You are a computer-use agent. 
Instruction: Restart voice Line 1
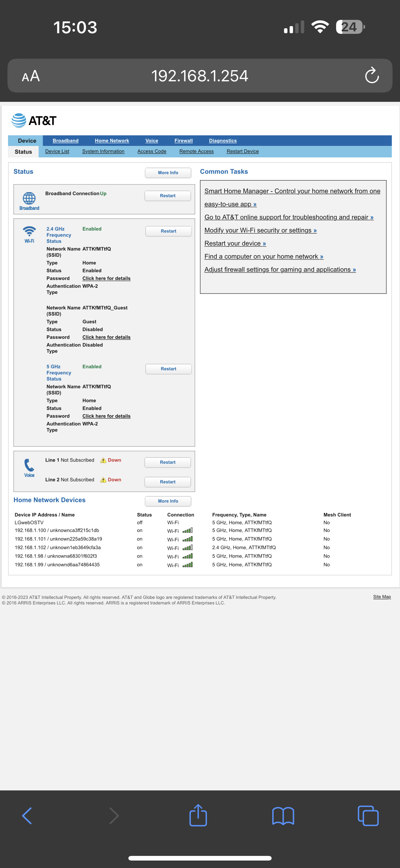[168, 462]
